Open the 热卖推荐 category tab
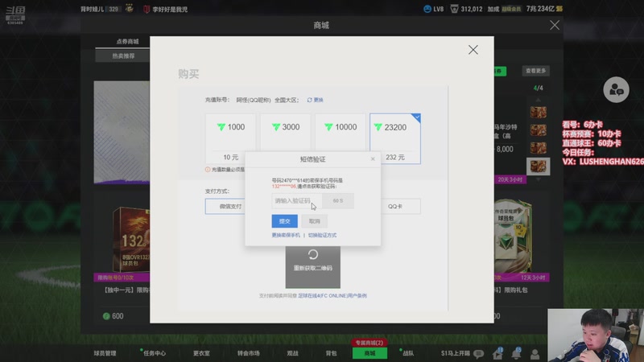 click(123, 56)
